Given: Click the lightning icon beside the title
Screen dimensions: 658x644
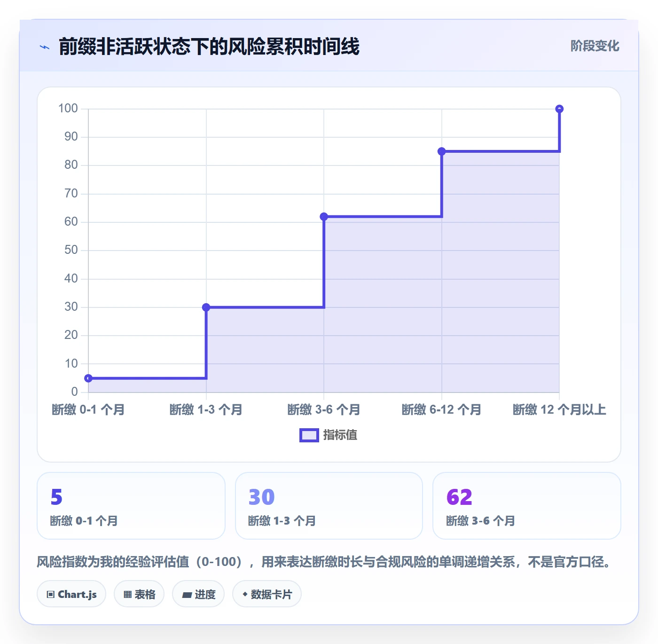Looking at the screenshot, I should [45, 47].
